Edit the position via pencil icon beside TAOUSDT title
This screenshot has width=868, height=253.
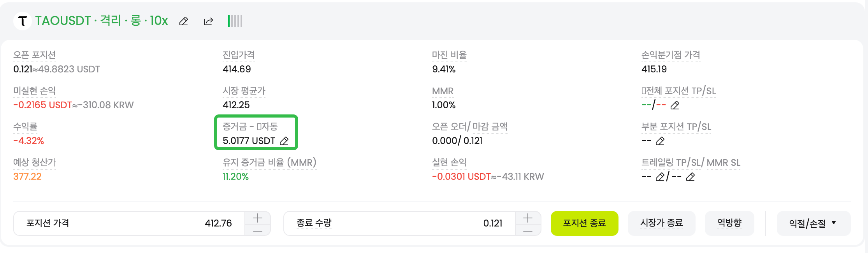pyautogui.click(x=183, y=21)
